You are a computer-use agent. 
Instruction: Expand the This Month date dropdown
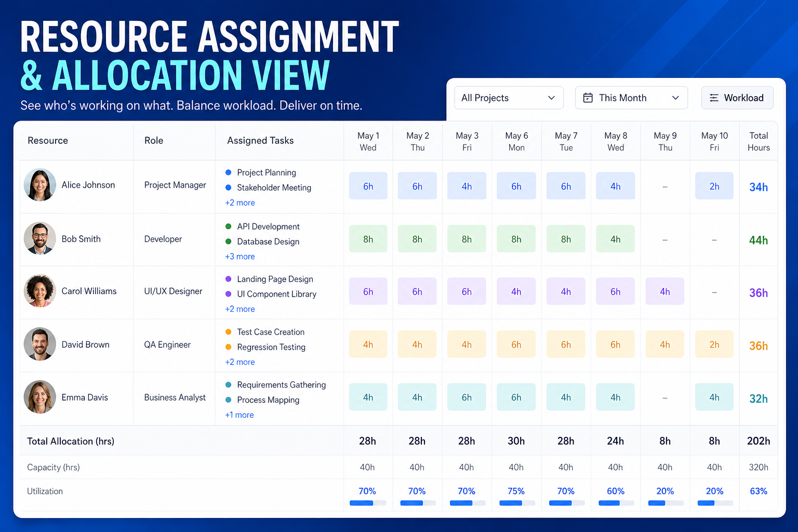pos(631,98)
